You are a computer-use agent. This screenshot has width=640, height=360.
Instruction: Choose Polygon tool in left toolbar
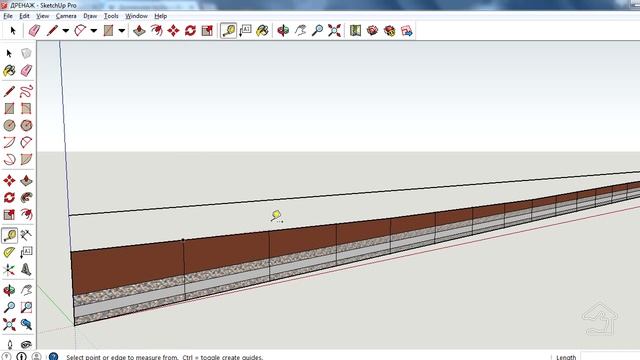26,125
